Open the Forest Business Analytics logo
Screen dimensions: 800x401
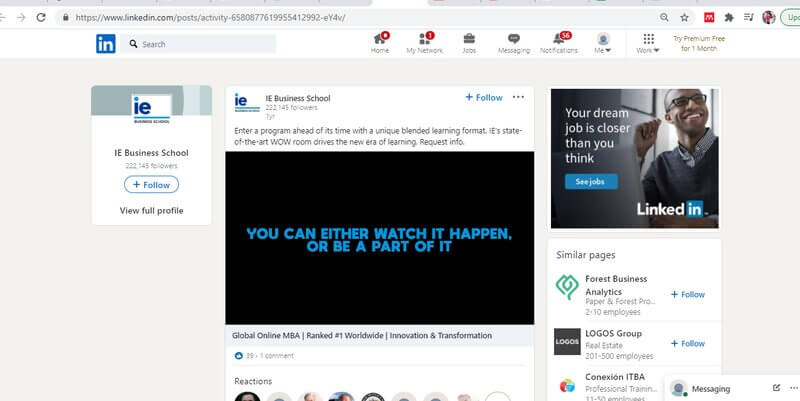(567, 287)
